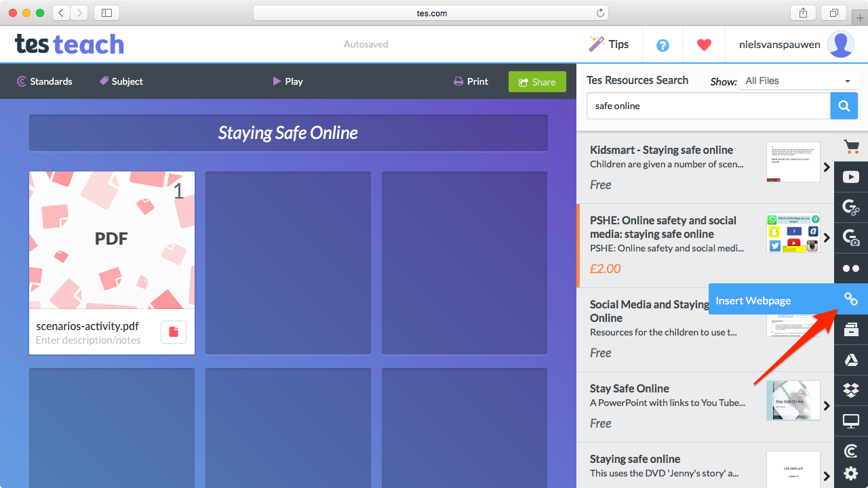Open the help question mark icon
The height and width of the screenshot is (488, 868).
click(663, 45)
